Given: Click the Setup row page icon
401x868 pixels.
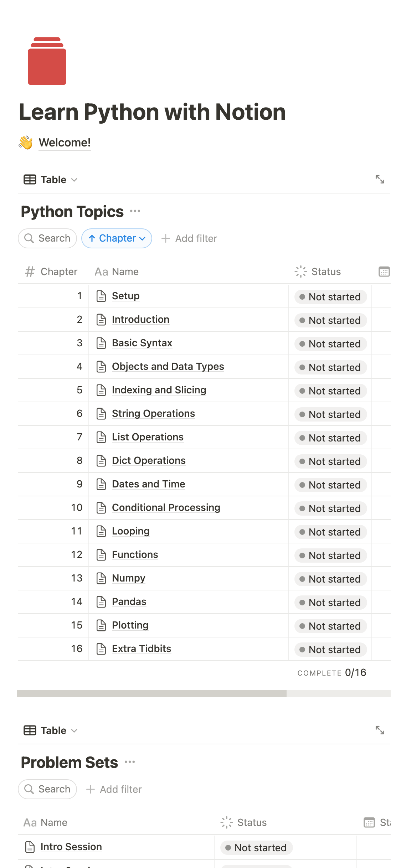Looking at the screenshot, I should tap(101, 296).
